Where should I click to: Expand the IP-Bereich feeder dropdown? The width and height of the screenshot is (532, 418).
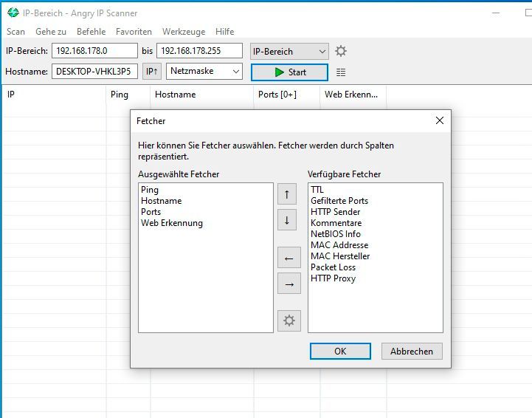point(289,52)
